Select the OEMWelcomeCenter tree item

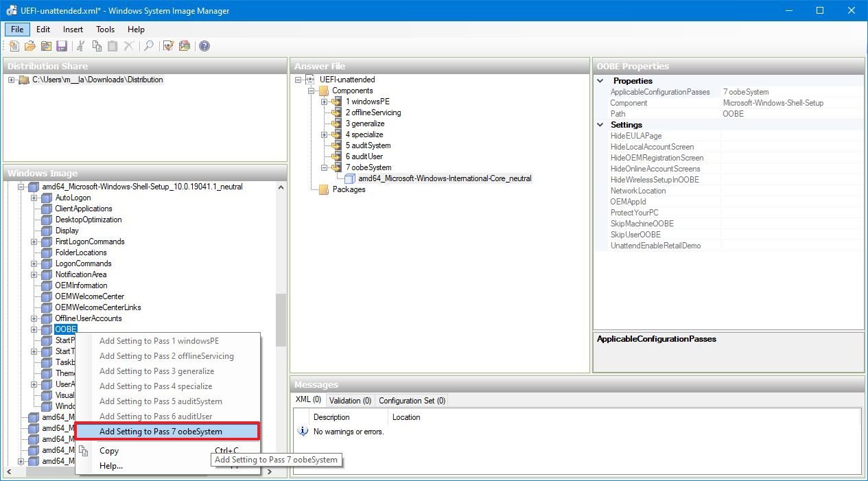(x=90, y=296)
